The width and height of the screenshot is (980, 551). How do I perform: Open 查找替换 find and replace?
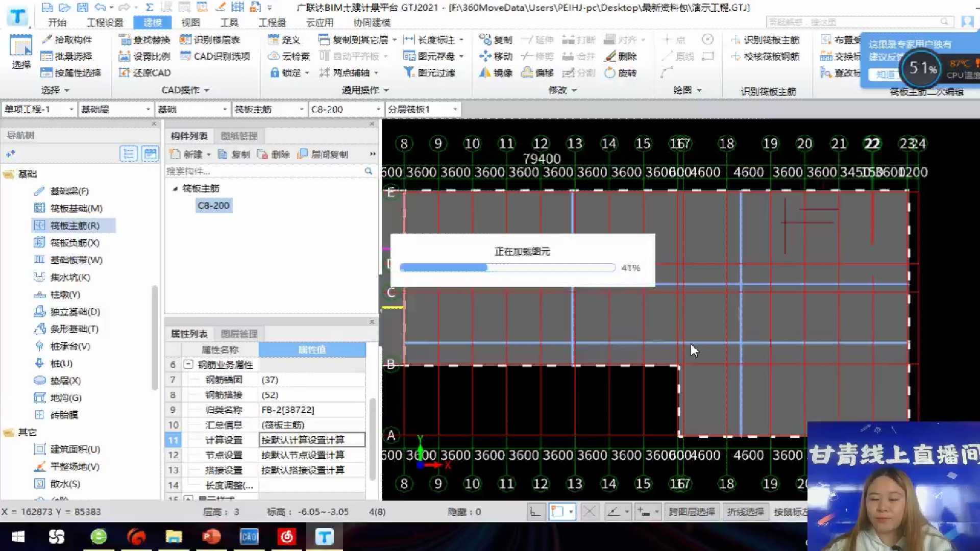point(144,40)
